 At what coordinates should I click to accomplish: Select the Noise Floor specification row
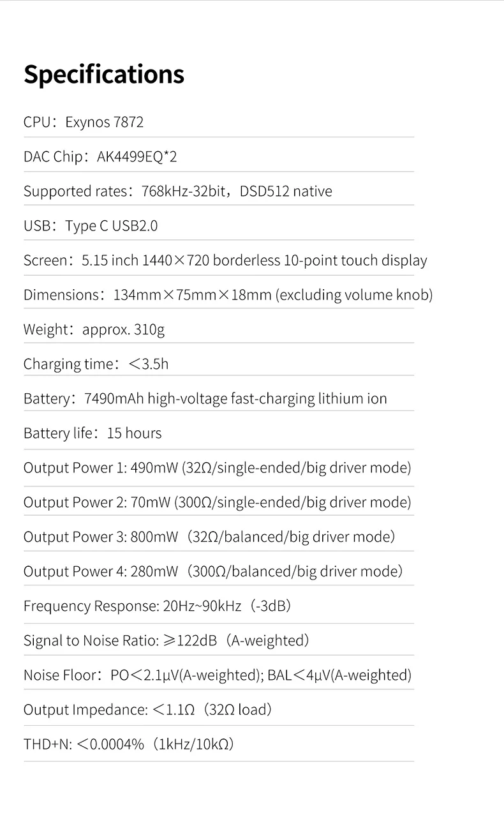pyautogui.click(x=218, y=675)
